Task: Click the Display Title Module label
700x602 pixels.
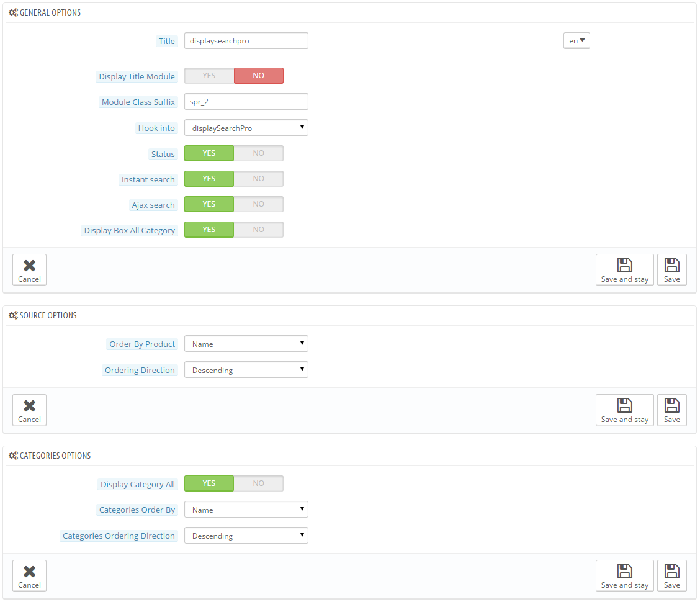Action: tap(137, 76)
